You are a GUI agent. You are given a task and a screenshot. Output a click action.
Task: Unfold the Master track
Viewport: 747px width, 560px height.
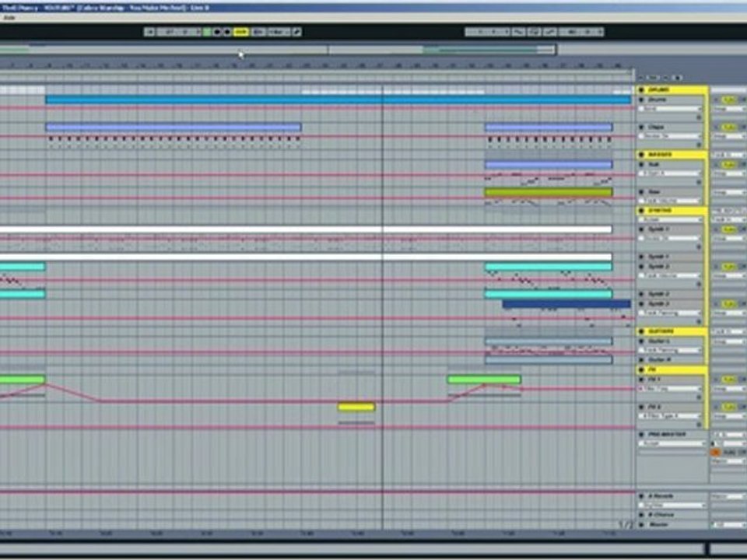(641, 524)
